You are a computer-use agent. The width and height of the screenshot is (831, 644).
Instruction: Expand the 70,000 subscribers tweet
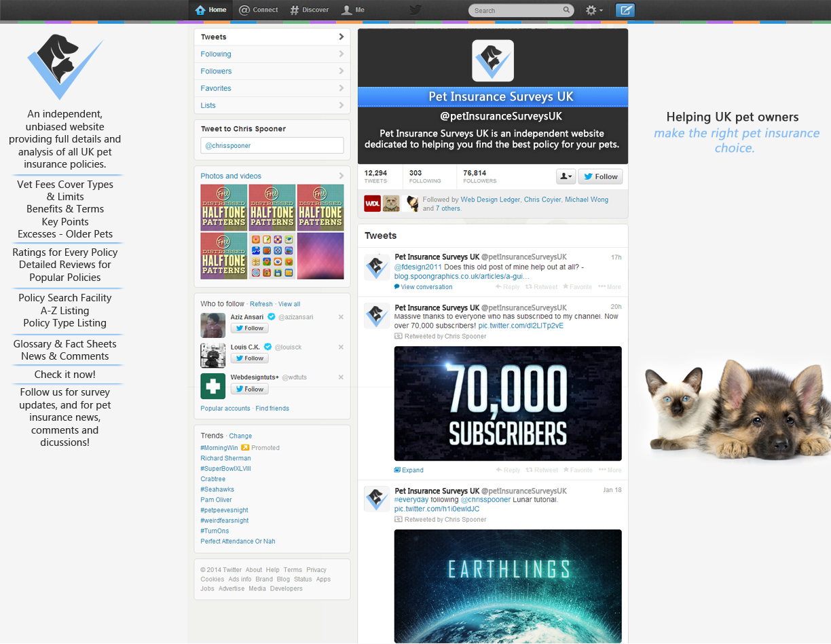[x=409, y=470]
